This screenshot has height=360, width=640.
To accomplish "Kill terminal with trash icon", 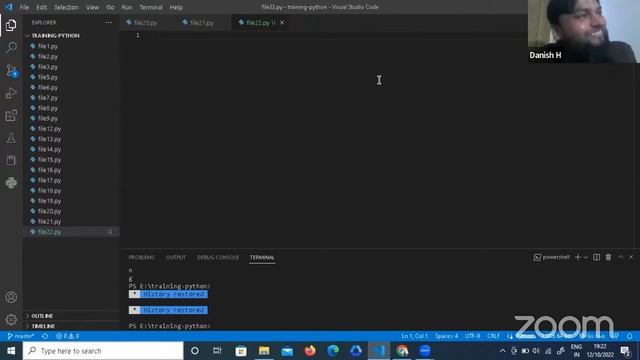I will click(x=608, y=257).
